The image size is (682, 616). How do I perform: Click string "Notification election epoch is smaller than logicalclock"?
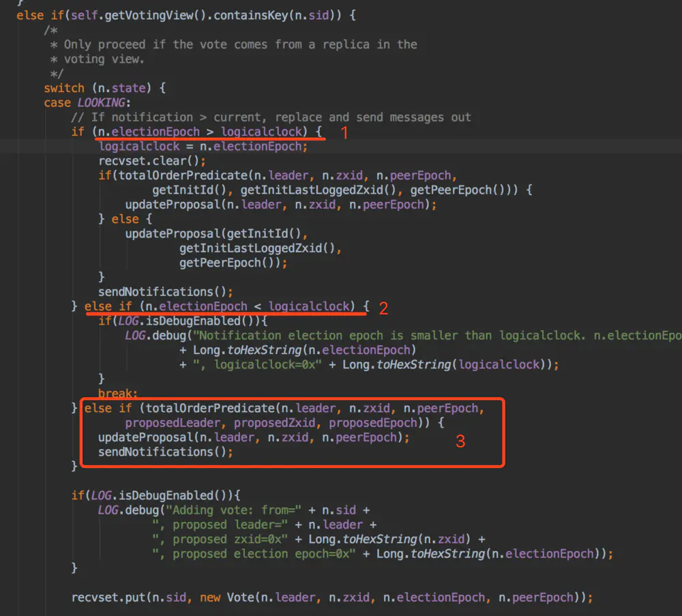tap(391, 336)
